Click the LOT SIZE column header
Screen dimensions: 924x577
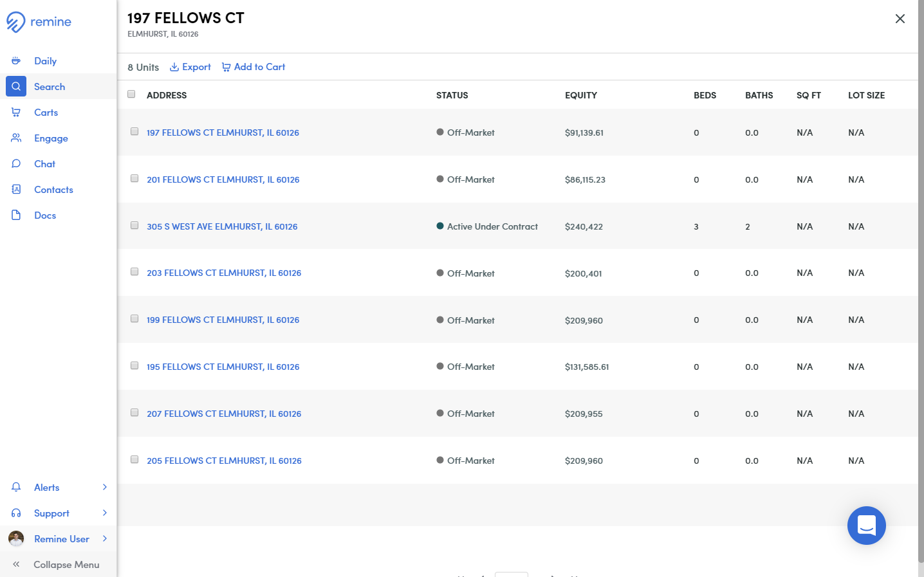(x=866, y=95)
